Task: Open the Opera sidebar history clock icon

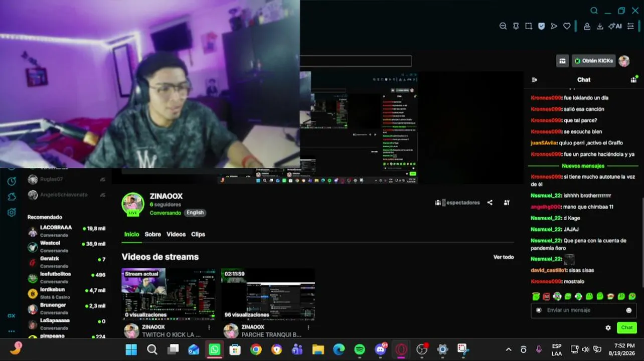Action: coord(11,181)
